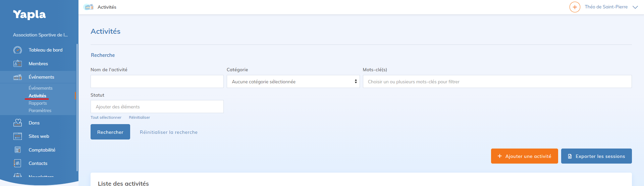Click Ajouter une activité button
Image resolution: width=644 pixels, height=186 pixels.
pos(524,156)
